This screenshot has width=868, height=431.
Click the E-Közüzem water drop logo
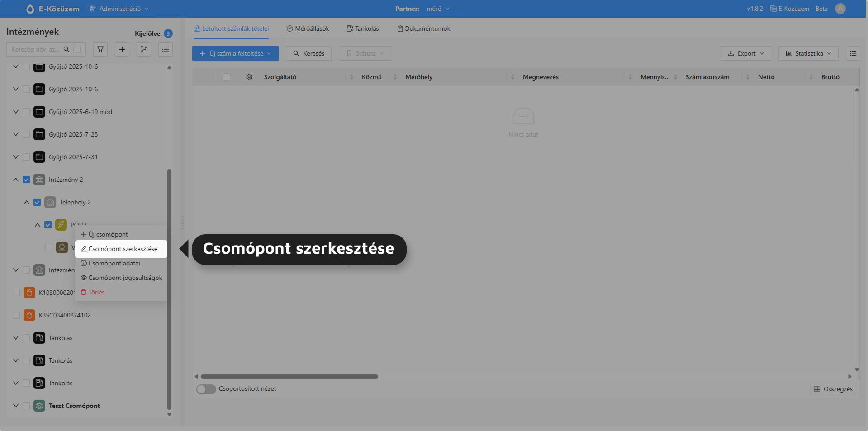pyautogui.click(x=30, y=9)
